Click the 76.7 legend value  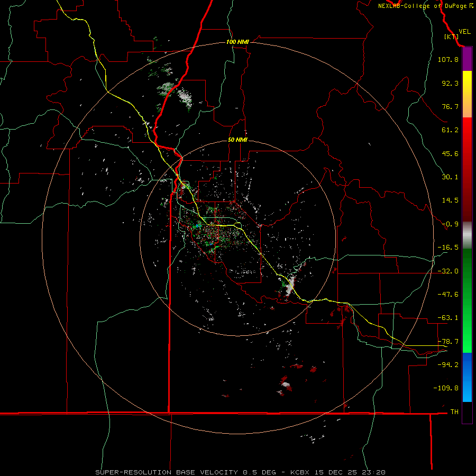coord(450,106)
